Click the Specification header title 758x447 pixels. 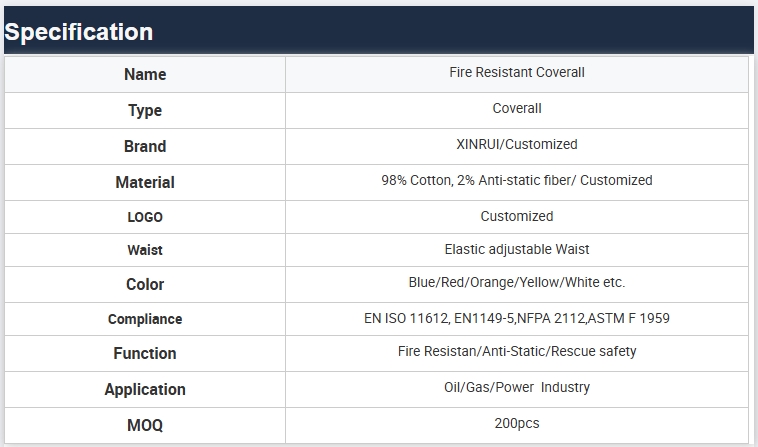(79, 32)
